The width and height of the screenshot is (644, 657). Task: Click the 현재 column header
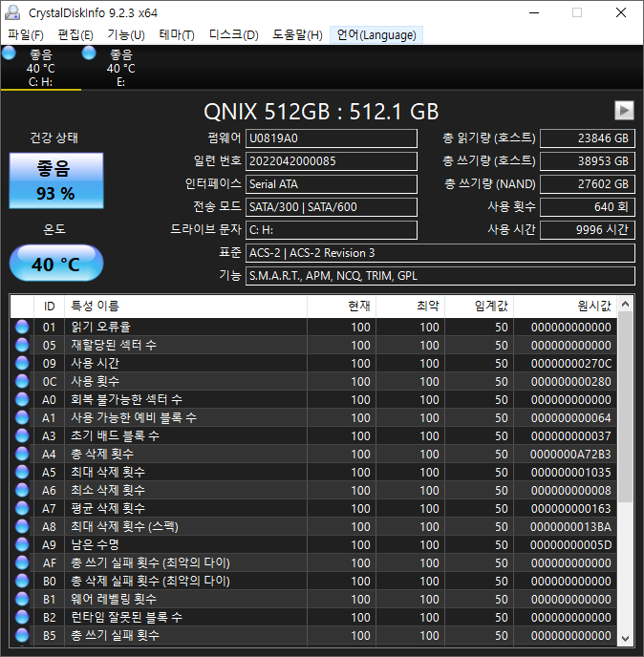click(342, 307)
